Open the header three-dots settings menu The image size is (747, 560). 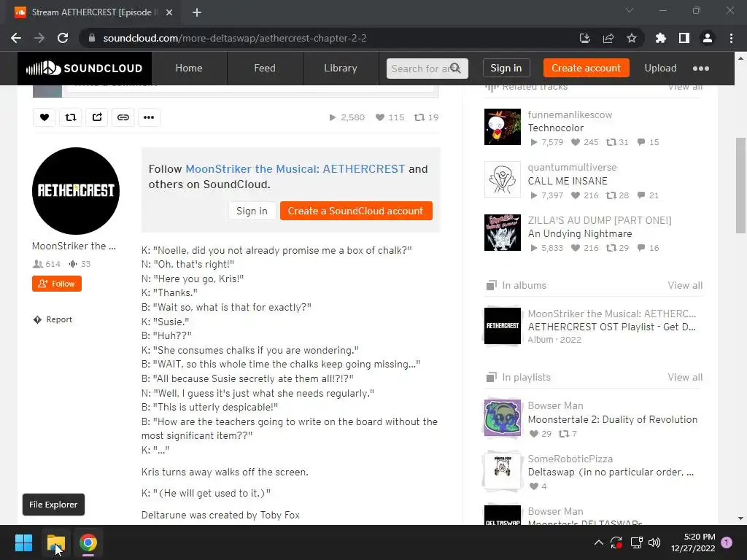tap(701, 69)
